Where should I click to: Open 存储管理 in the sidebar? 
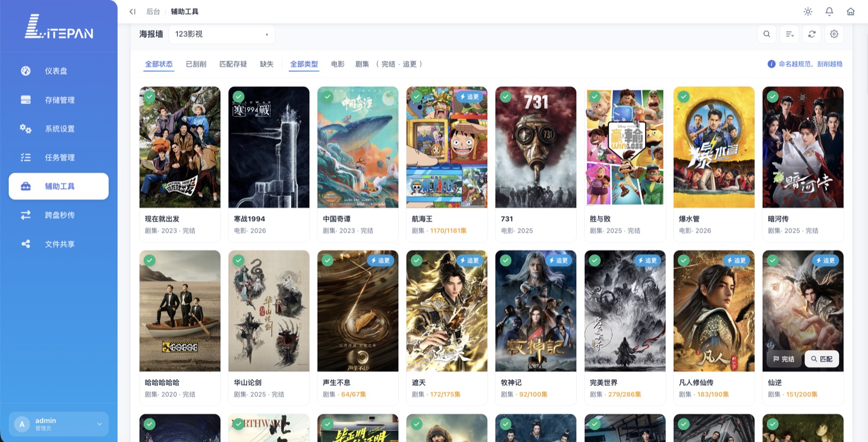pyautogui.click(x=59, y=100)
